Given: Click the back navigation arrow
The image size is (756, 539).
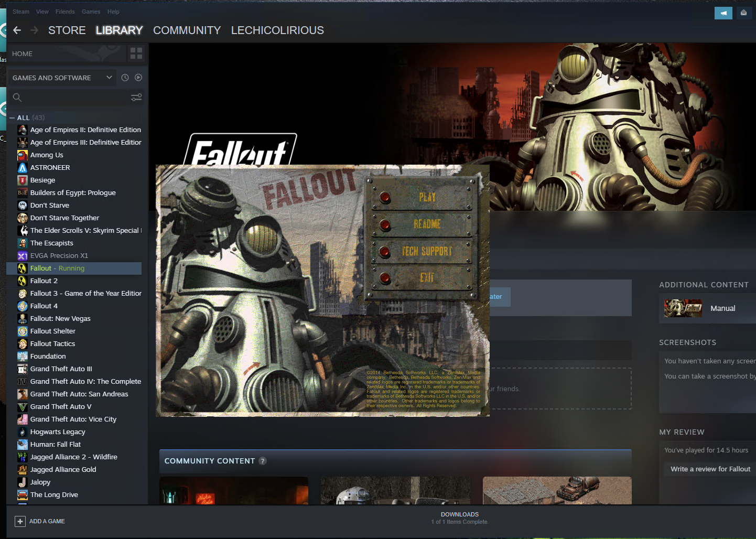Looking at the screenshot, I should point(17,30).
